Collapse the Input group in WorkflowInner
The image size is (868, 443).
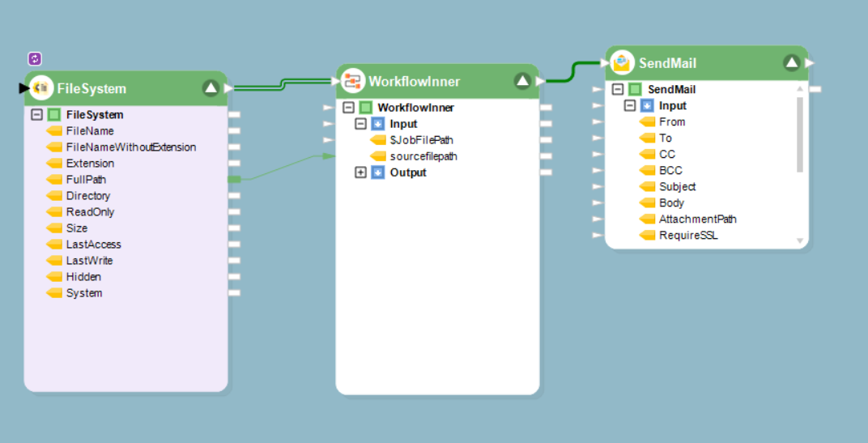360,124
